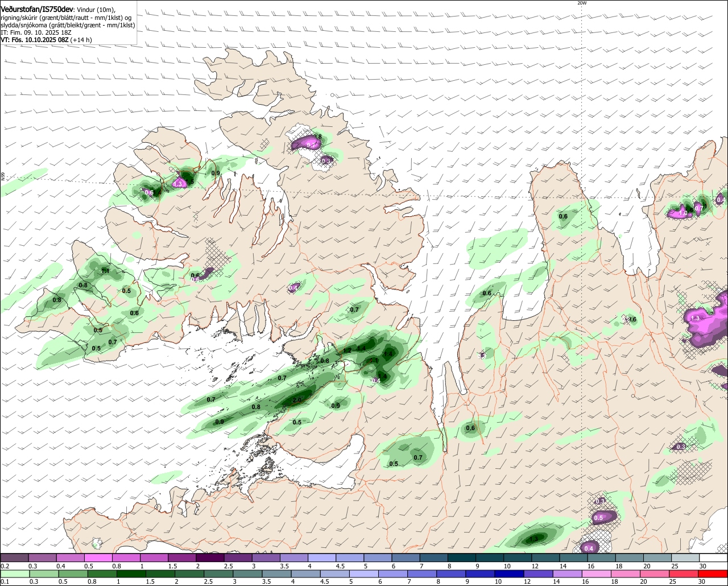The image size is (728, 586).
Task: Click the 'rigning/skúrir' legend description line
Action: (65, 18)
